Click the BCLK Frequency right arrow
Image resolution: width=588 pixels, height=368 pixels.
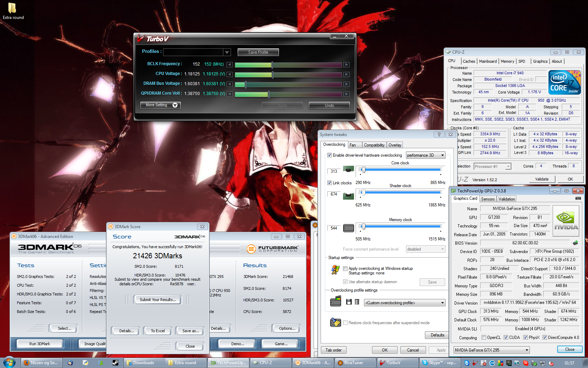pyautogui.click(x=346, y=64)
